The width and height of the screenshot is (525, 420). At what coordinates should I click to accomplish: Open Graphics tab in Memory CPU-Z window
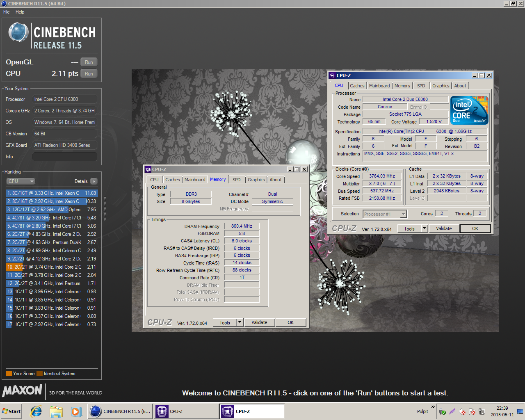point(256,180)
